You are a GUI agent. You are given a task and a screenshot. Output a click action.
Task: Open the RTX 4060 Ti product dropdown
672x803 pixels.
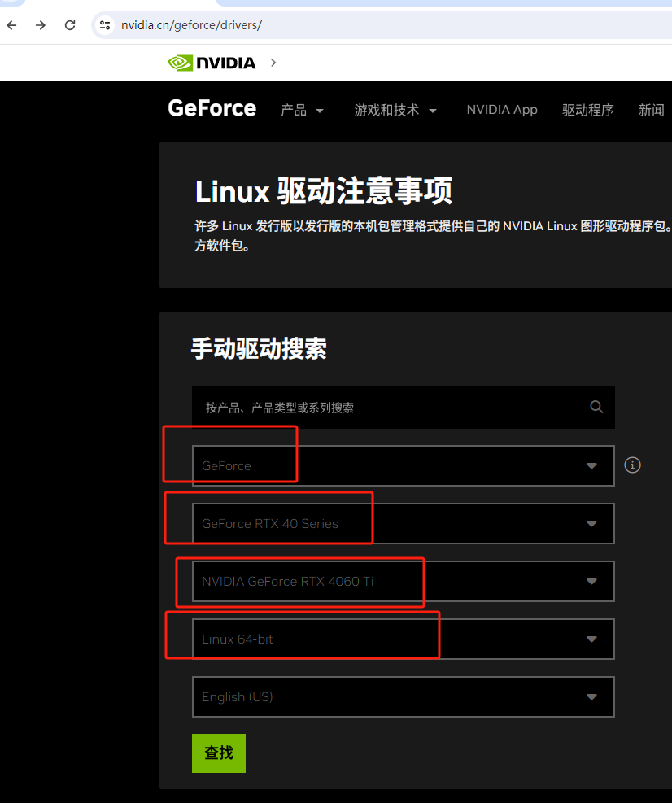click(x=403, y=581)
